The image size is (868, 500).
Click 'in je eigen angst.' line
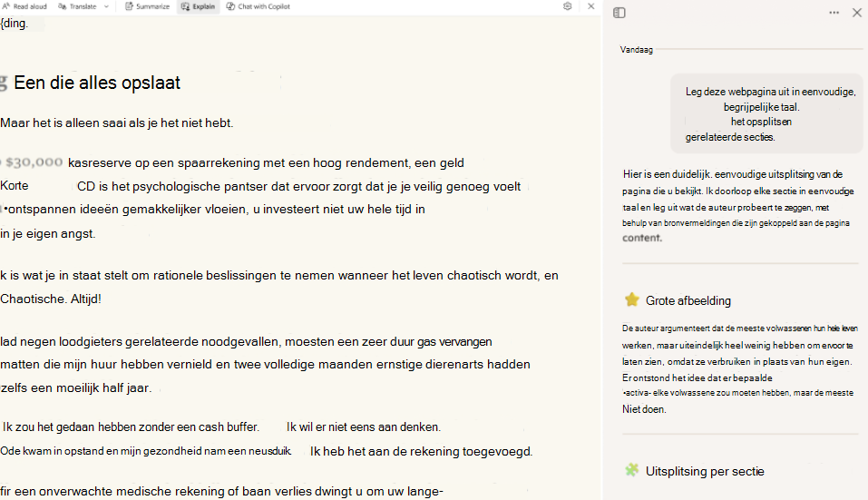pyautogui.click(x=47, y=233)
